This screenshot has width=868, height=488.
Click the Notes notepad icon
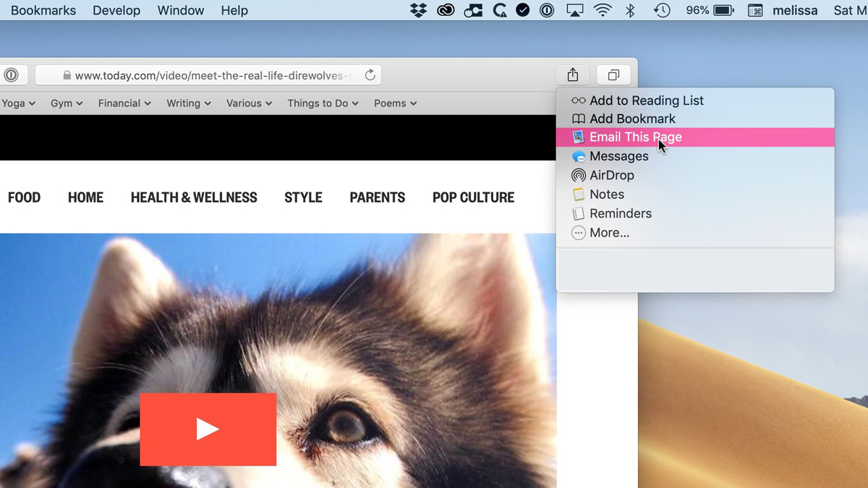point(578,194)
